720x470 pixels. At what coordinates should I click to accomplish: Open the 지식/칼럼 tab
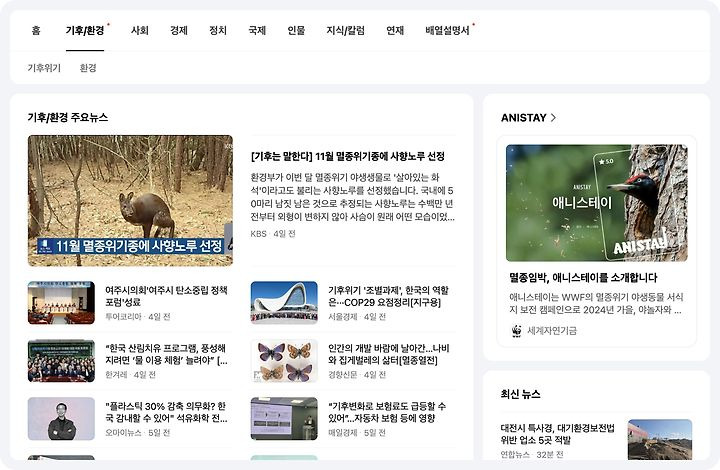click(345, 30)
